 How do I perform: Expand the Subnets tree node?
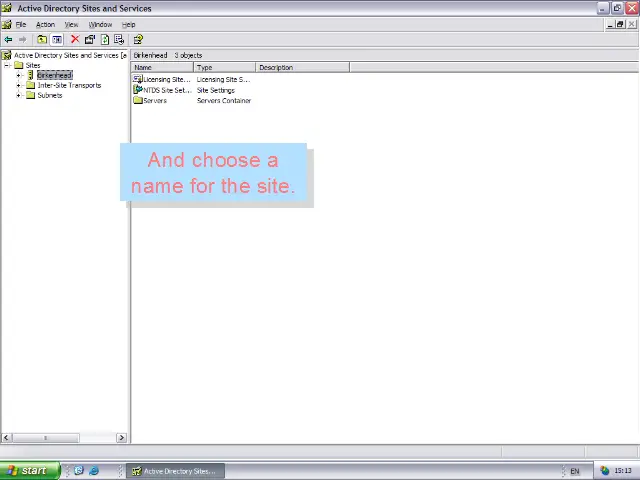(x=18, y=95)
